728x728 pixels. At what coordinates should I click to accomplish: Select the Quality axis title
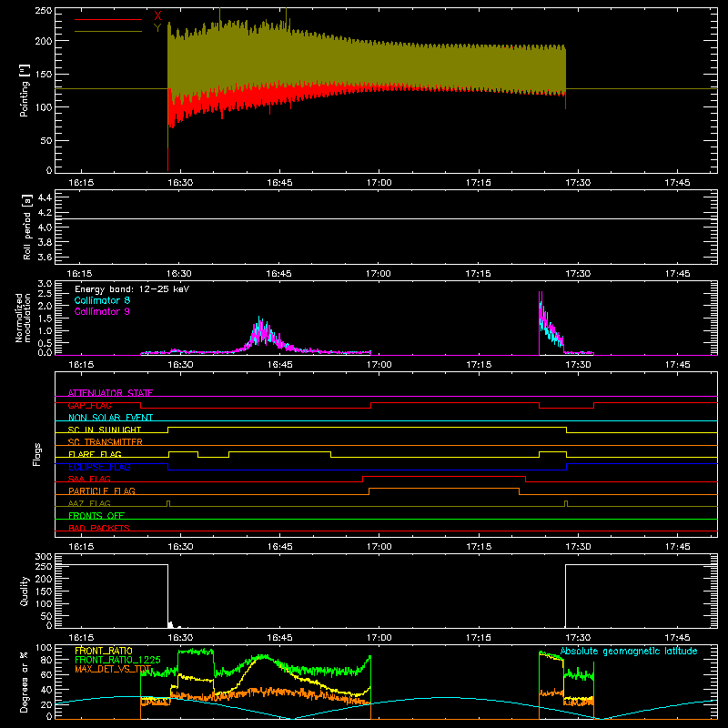tap(25, 591)
